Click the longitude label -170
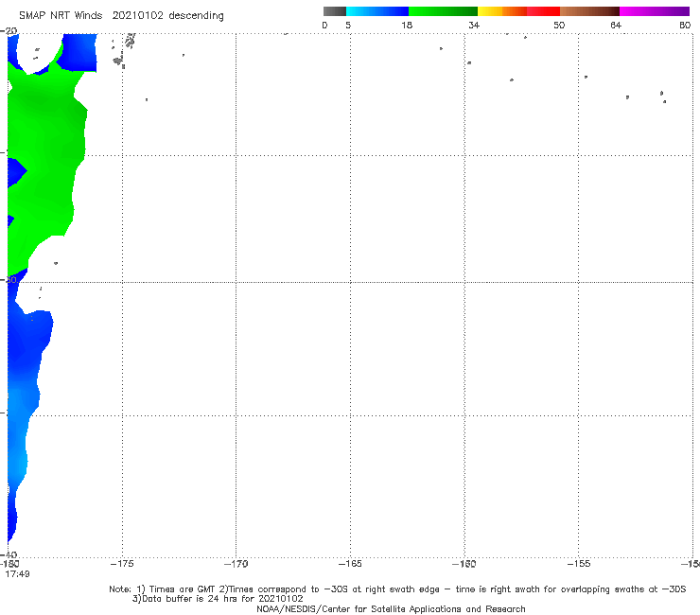Screen dimensions: 700x615 point(236,564)
